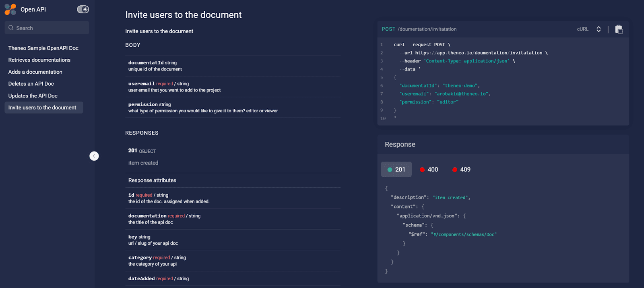Viewport: 644px width, 288px height.
Task: Click the "#/components/schemas/Doc" reference
Action: point(464,234)
